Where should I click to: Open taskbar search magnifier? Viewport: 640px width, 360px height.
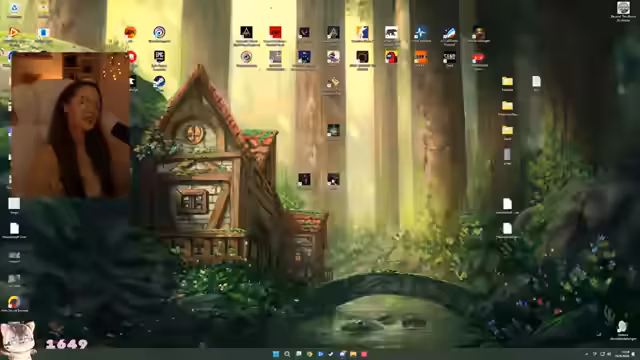[287, 354]
